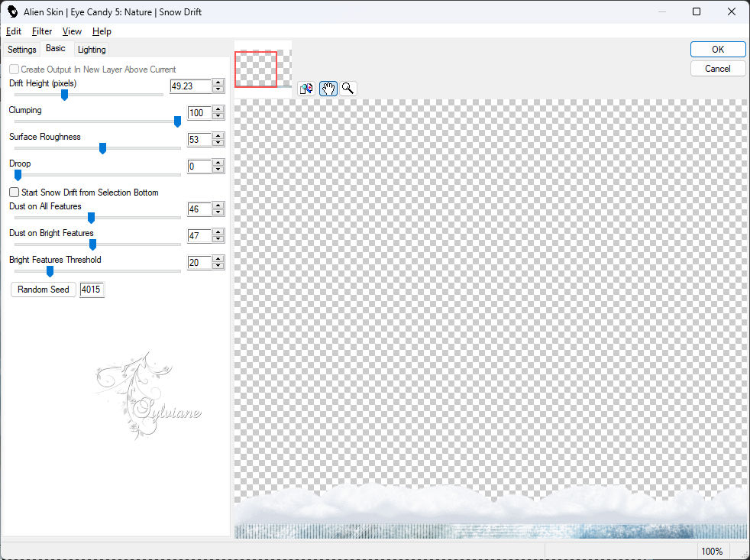Click the Droop value field
This screenshot has height=560, width=750.
[199, 167]
